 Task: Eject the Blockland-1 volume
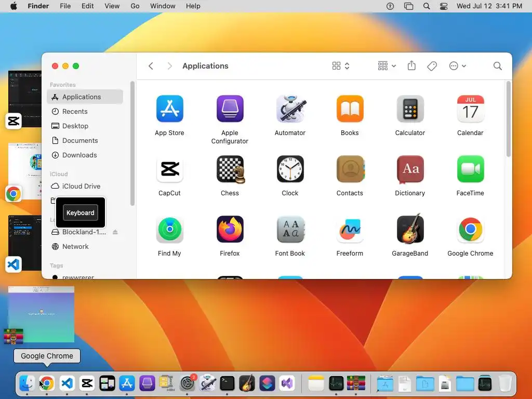click(115, 232)
